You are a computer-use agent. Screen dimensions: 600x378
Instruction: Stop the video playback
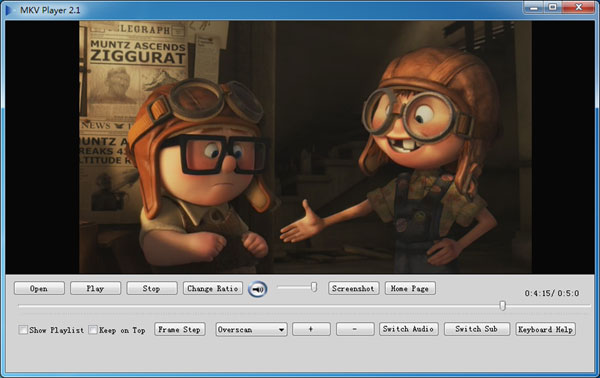152,288
